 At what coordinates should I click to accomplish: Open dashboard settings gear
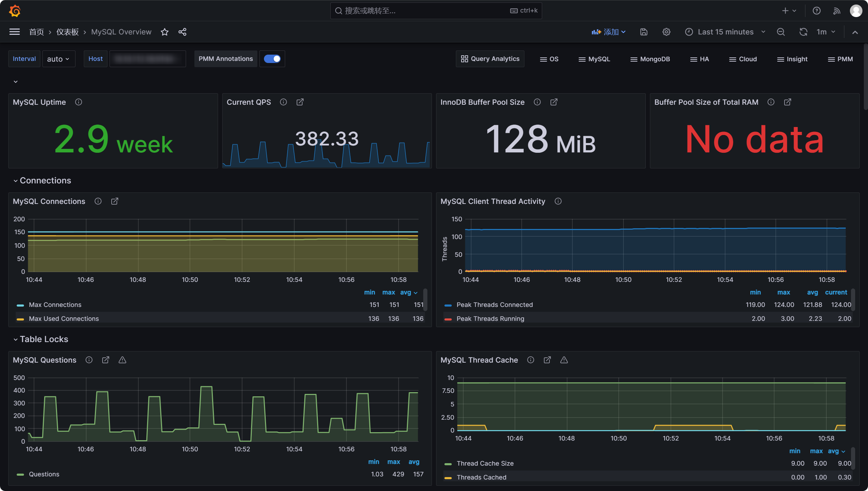[x=666, y=32]
